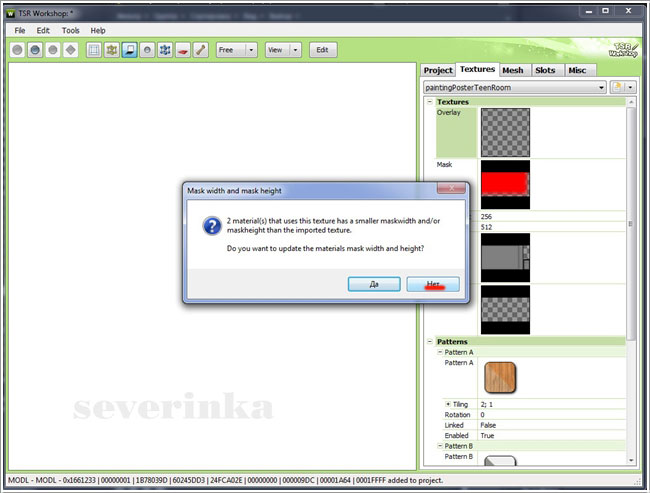Click the bone tool icon in toolbar

pyautogui.click(x=201, y=49)
